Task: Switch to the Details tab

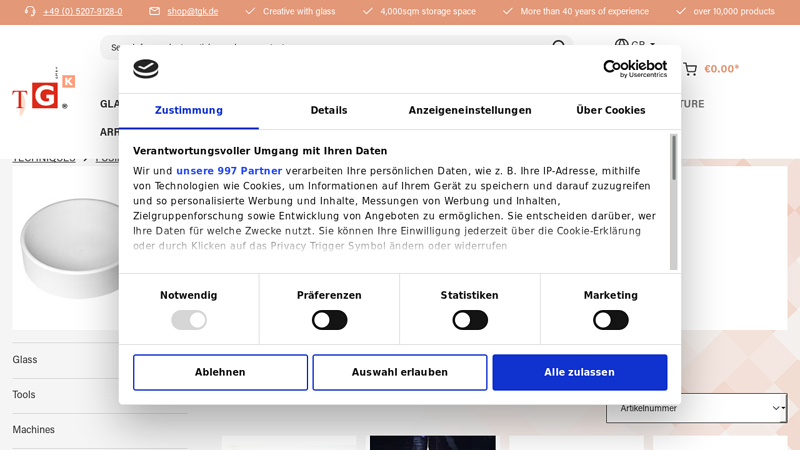Action: pos(328,111)
